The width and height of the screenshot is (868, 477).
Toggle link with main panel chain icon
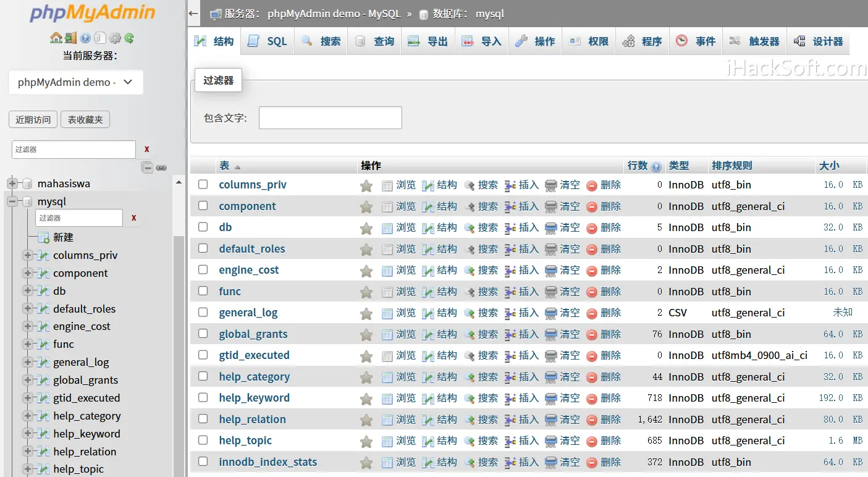[x=161, y=167]
